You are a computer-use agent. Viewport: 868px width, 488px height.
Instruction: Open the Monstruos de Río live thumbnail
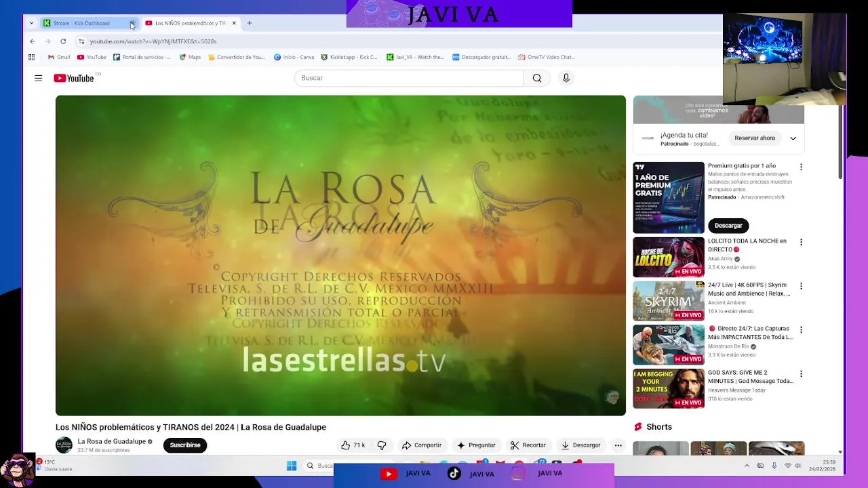click(x=669, y=345)
